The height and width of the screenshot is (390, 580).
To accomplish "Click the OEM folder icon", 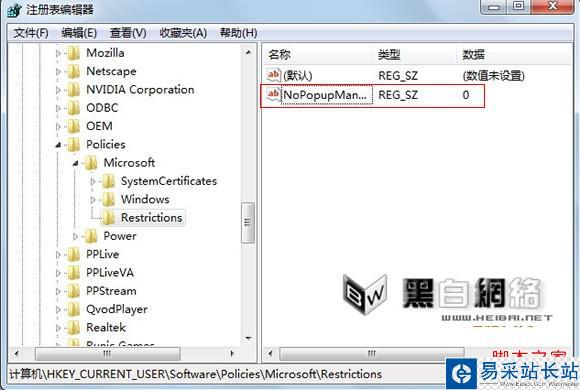I will coord(74,126).
